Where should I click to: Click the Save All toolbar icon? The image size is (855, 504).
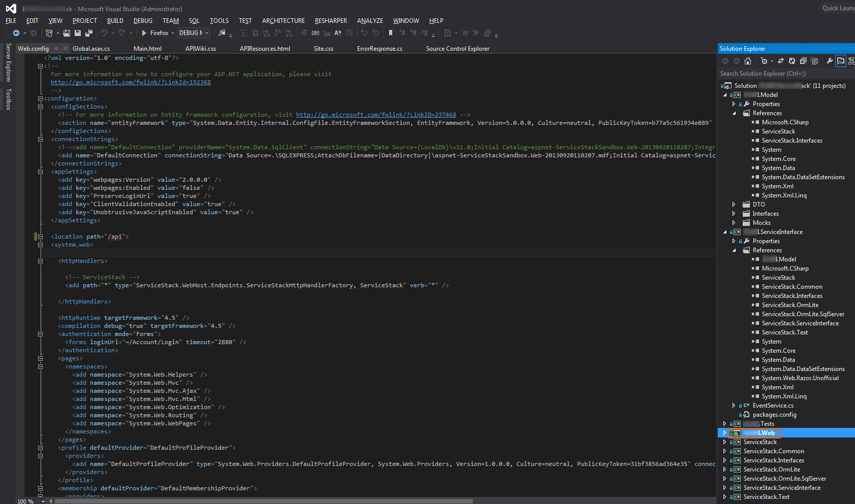click(x=88, y=33)
